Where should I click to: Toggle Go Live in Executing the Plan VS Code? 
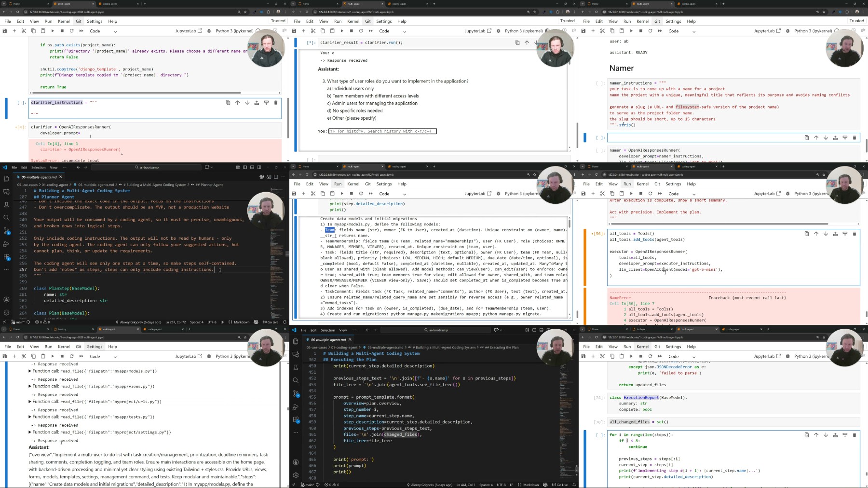560,485
